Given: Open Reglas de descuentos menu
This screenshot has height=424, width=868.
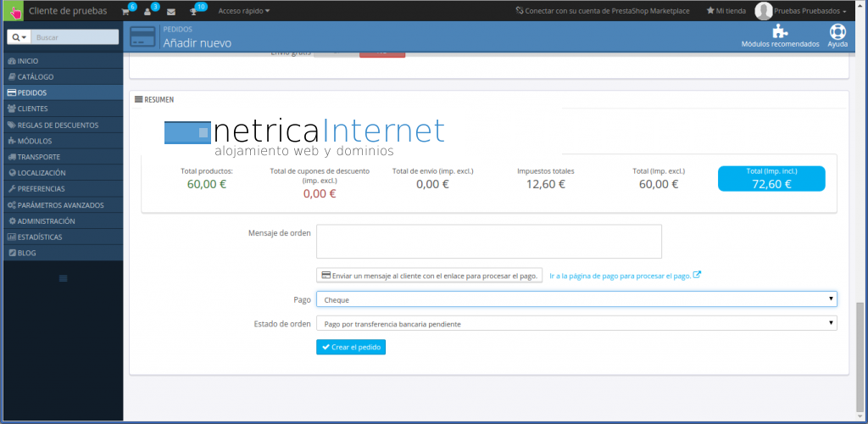Looking at the screenshot, I should point(63,126).
